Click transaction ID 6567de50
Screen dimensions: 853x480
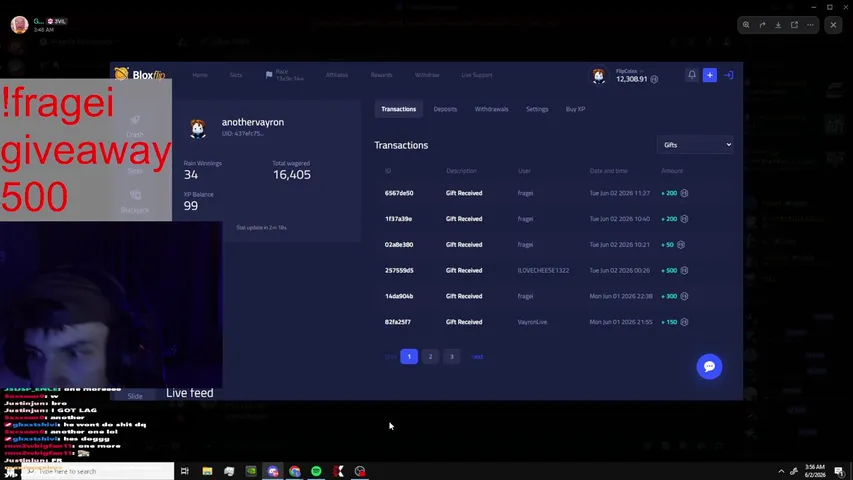point(399,193)
